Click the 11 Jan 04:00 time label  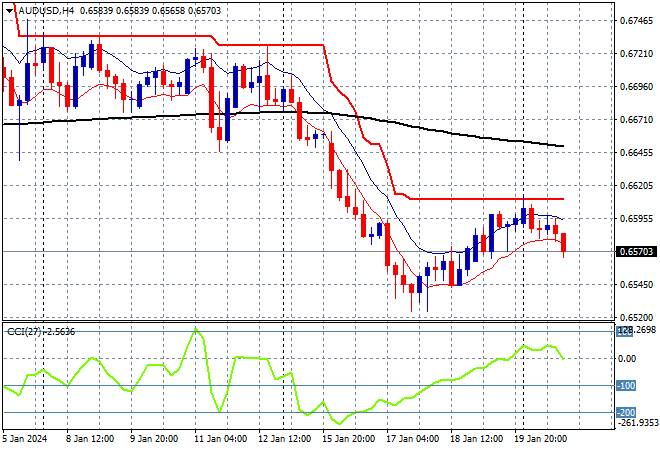tap(220, 439)
